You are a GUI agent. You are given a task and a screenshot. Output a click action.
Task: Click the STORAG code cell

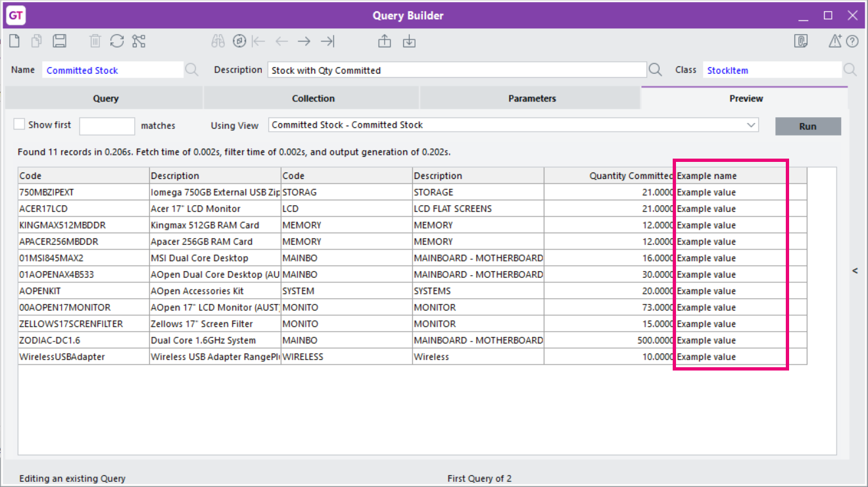[x=347, y=192]
